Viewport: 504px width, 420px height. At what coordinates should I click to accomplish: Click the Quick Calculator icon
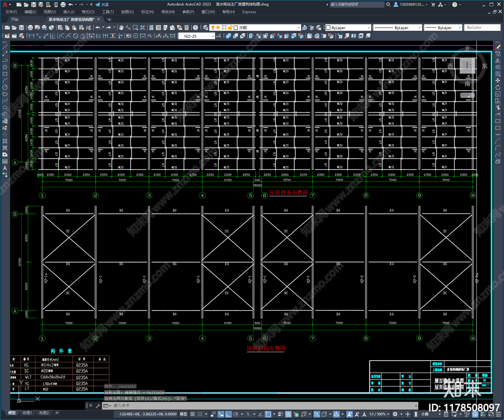(187, 28)
